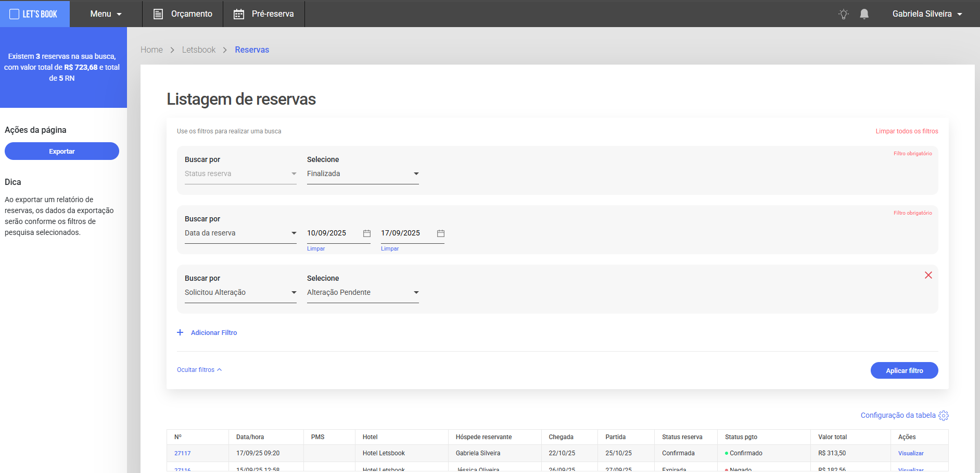Click the Status reserva column header

(x=686, y=437)
